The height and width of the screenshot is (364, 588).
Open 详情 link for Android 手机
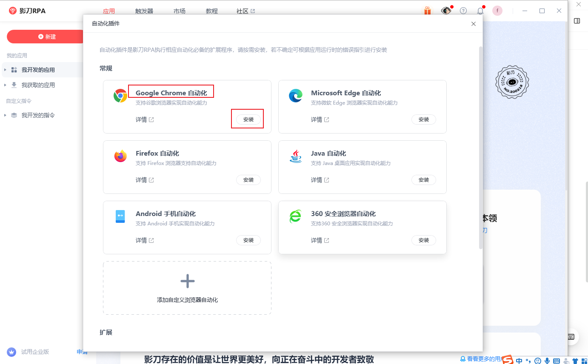click(145, 240)
